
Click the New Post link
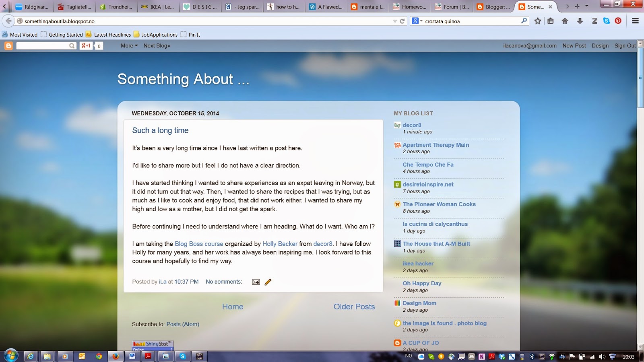point(574,46)
